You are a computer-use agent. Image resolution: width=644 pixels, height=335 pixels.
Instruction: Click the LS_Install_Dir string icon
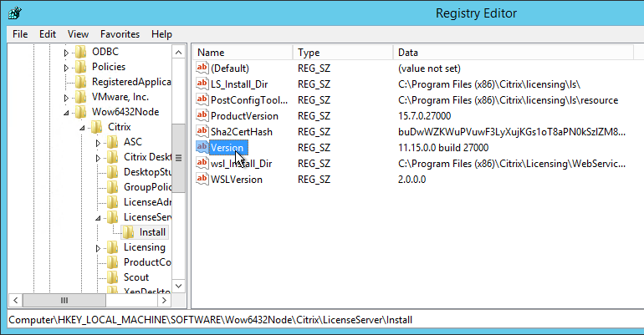202,84
